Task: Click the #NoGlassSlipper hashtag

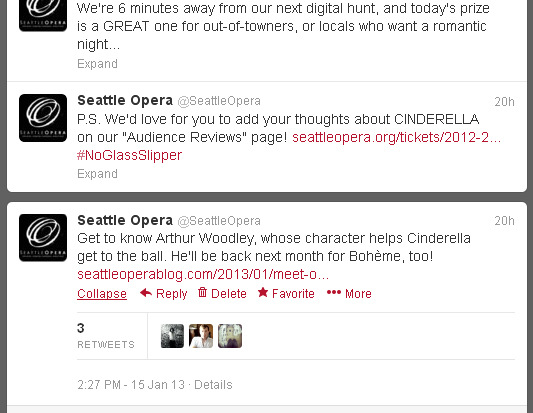Action: [x=130, y=155]
